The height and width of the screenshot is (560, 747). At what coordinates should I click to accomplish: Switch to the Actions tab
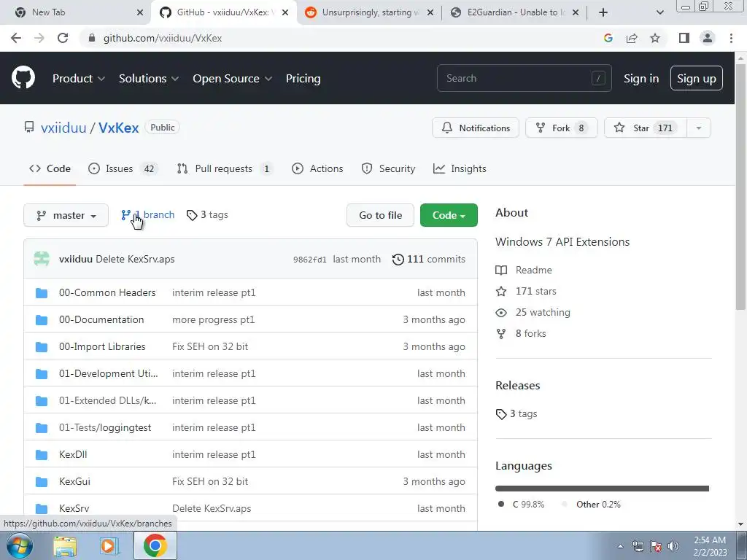coord(317,168)
